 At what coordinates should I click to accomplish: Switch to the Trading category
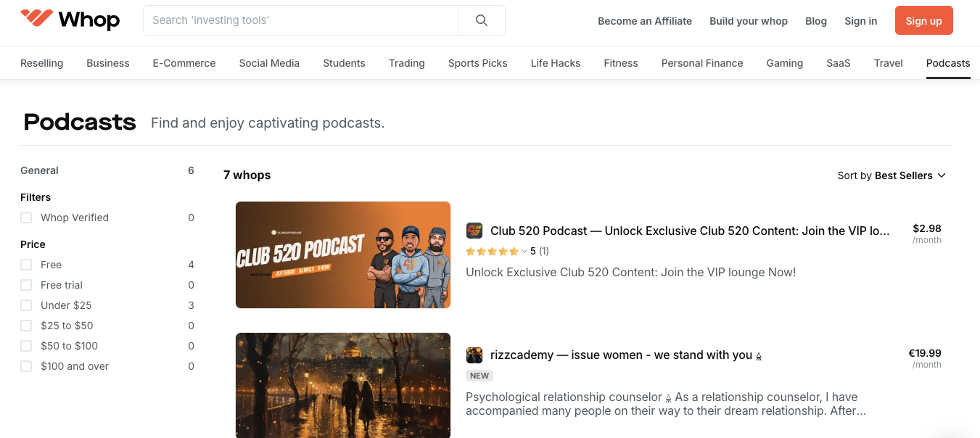point(406,63)
